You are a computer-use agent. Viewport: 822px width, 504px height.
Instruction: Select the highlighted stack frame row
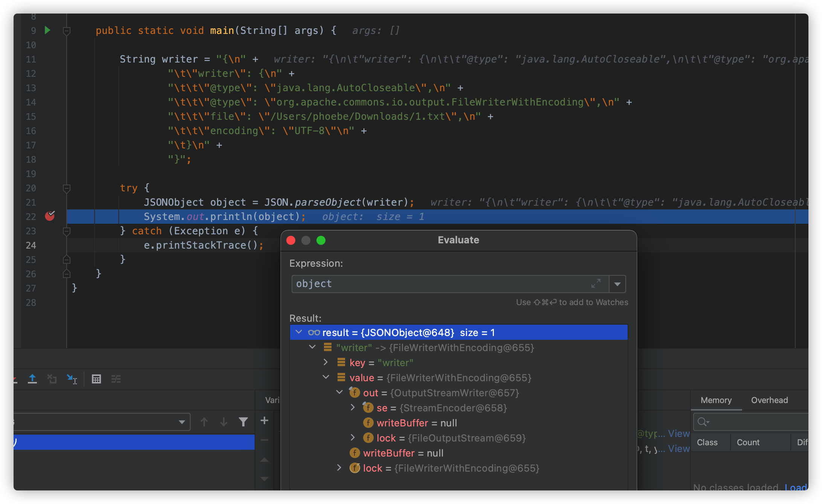point(134,442)
